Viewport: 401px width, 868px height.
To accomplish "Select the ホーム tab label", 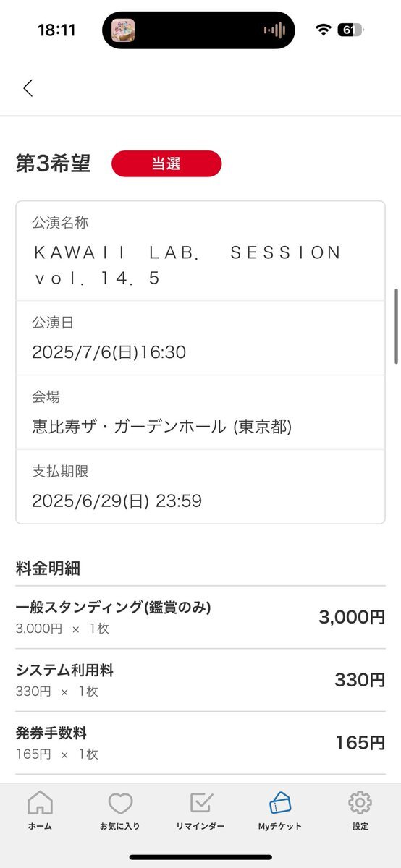I will click(40, 826).
